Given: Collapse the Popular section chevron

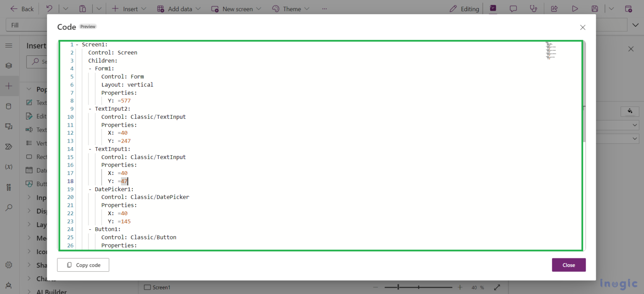Looking at the screenshot, I should [x=29, y=89].
